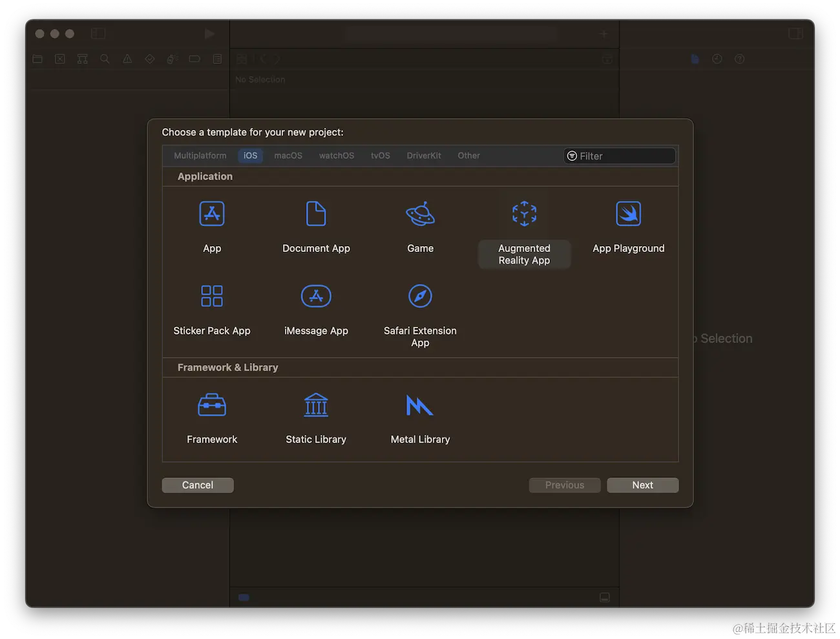The width and height of the screenshot is (840, 639).
Task: Click the plus Library button in toolbar
Action: (604, 34)
